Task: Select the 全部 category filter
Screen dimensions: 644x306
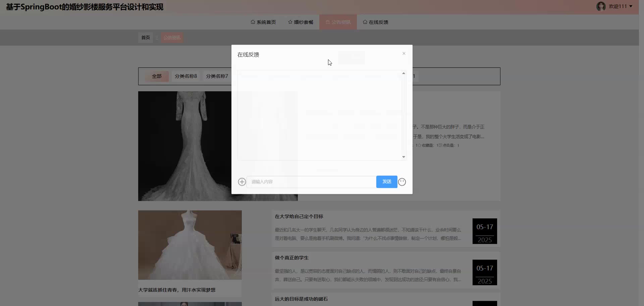Action: coord(157,76)
